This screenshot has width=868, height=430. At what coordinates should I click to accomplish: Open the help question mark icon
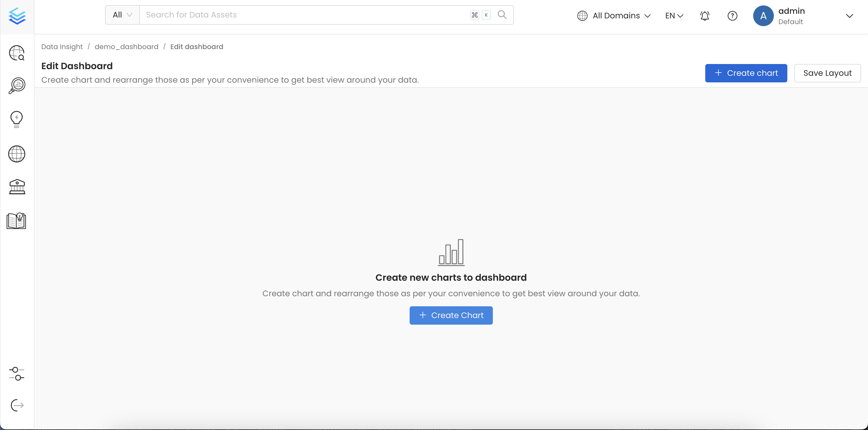732,16
